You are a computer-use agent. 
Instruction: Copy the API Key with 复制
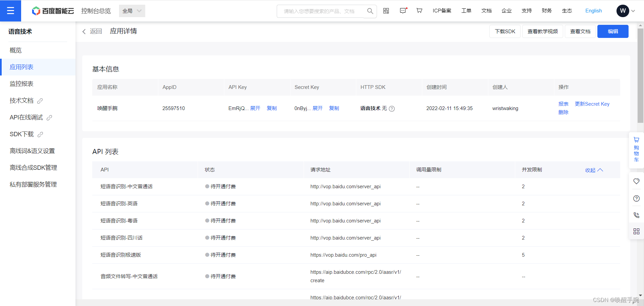click(x=272, y=108)
